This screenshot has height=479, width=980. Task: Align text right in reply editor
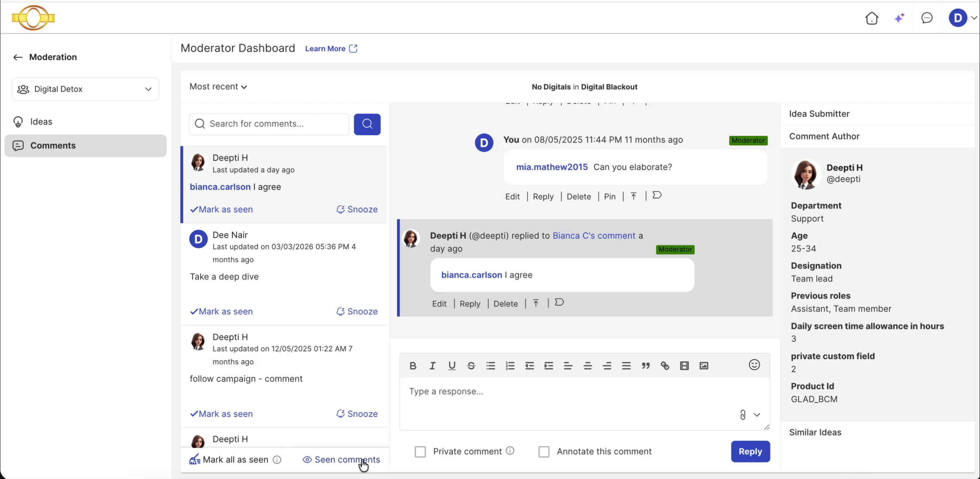(x=607, y=366)
